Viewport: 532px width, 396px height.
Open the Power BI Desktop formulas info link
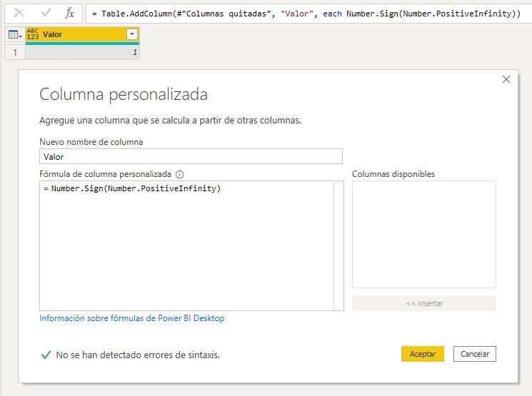pos(131,318)
